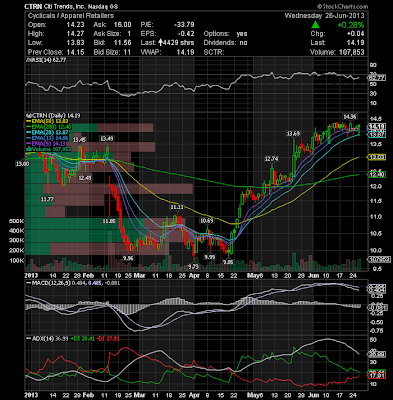Click the 10.69 price annotation
The image size is (393, 400).
(x=206, y=221)
